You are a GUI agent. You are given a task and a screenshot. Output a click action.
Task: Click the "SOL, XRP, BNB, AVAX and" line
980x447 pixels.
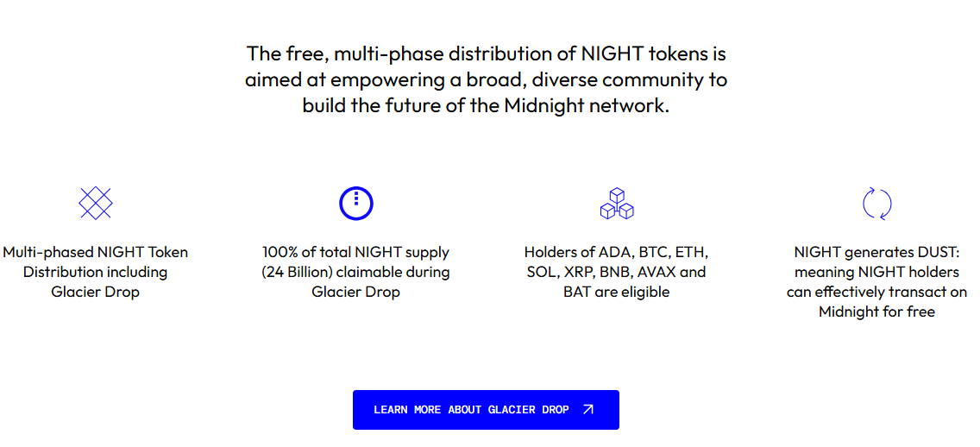coord(616,272)
